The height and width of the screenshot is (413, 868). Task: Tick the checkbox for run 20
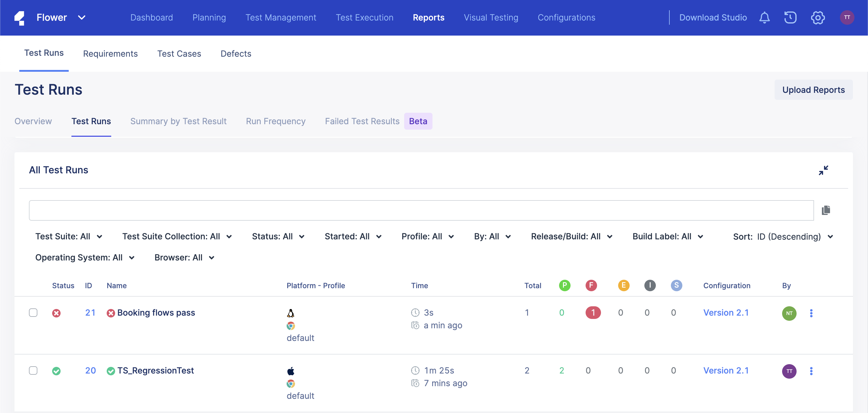(x=33, y=370)
